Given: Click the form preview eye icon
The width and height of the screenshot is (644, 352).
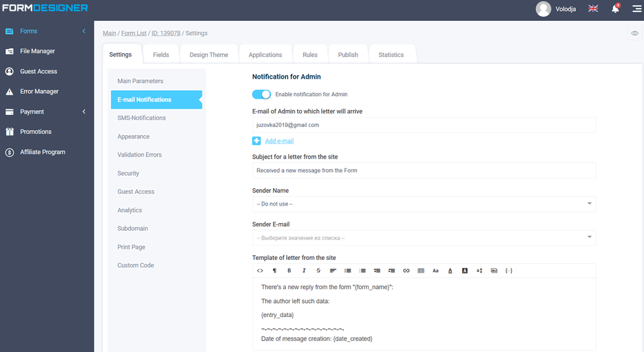Looking at the screenshot, I should point(634,33).
